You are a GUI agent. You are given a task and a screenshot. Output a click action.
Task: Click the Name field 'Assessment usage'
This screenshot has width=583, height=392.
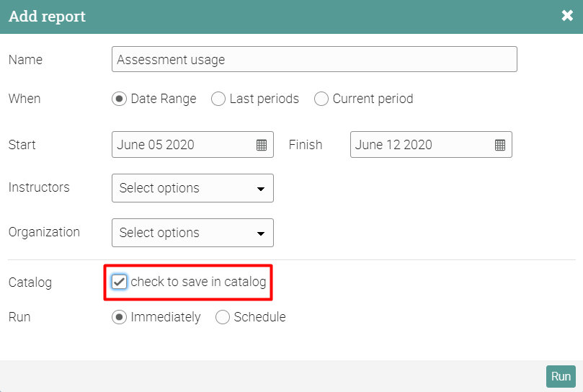tap(314, 60)
